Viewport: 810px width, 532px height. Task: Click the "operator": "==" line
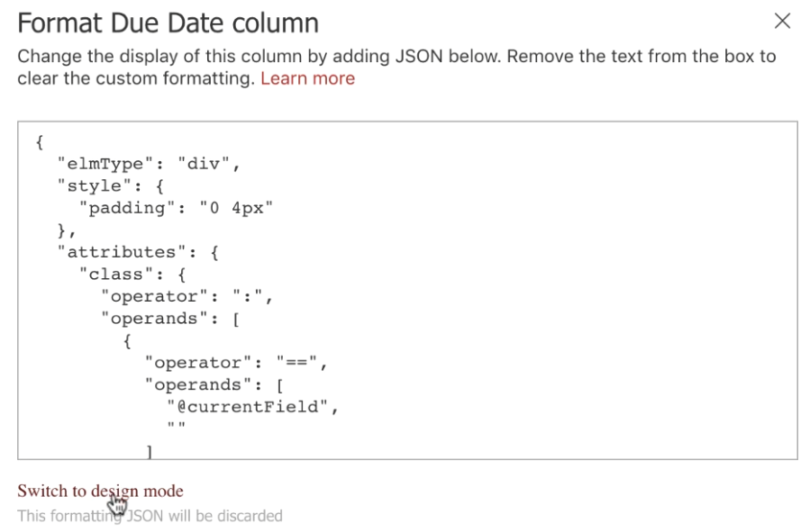[235, 364]
